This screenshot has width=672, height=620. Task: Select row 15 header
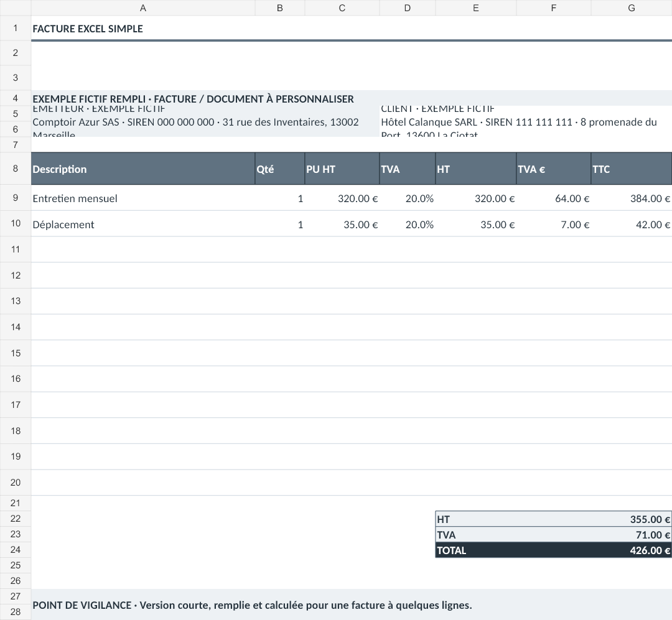pyautogui.click(x=16, y=353)
